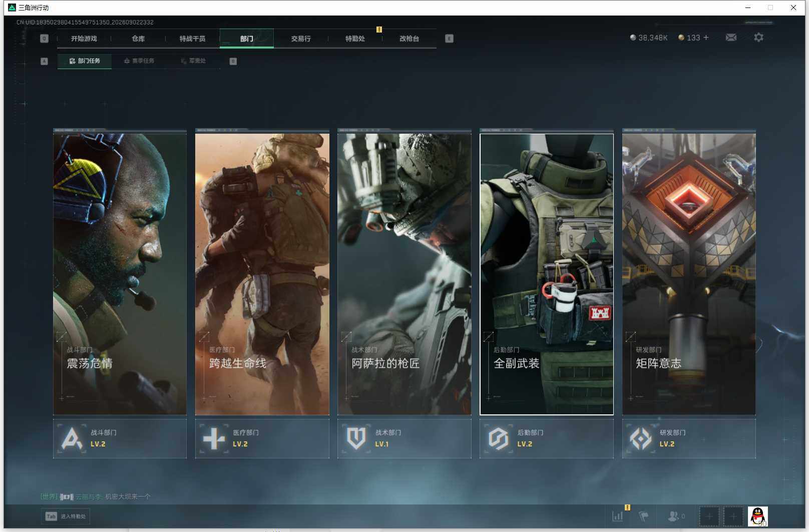Open the 全副武装 mission card
This screenshot has width=809, height=532.
click(x=547, y=274)
